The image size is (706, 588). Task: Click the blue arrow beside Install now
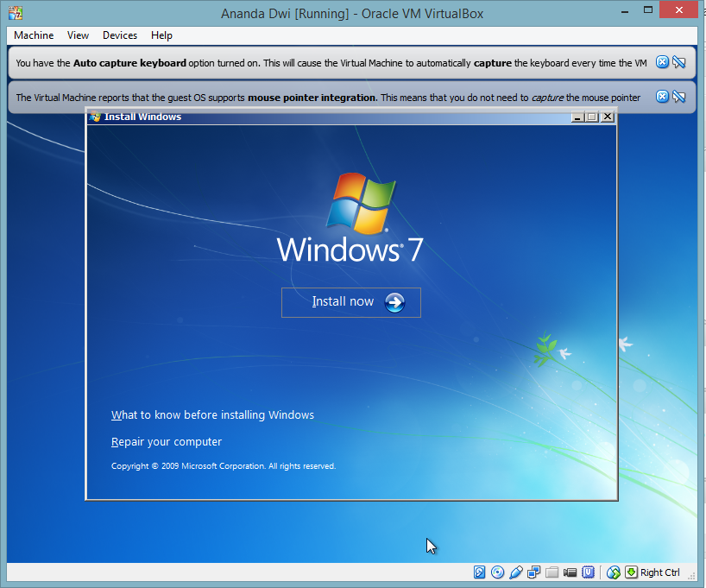[395, 302]
